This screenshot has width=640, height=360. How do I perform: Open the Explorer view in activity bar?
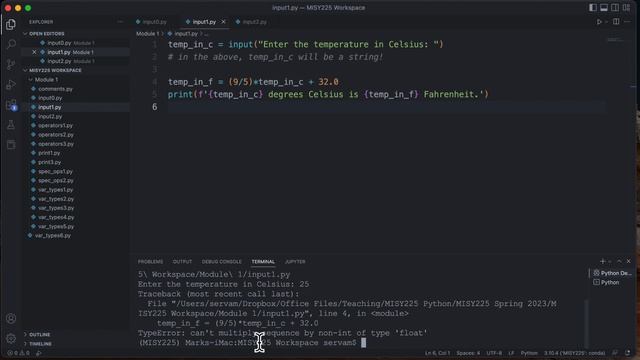[11, 24]
